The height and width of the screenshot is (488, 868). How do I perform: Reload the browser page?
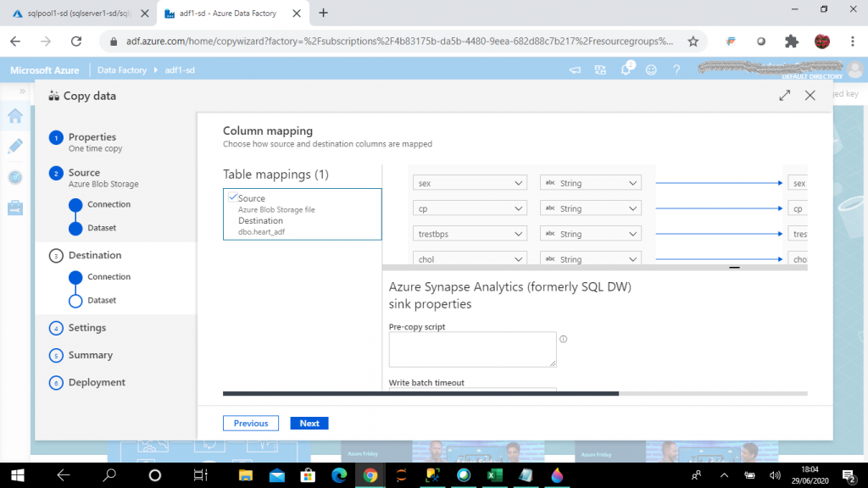coord(76,41)
